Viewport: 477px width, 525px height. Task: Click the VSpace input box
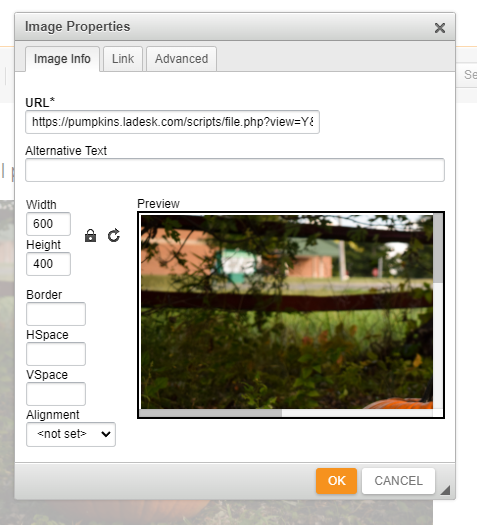point(56,394)
